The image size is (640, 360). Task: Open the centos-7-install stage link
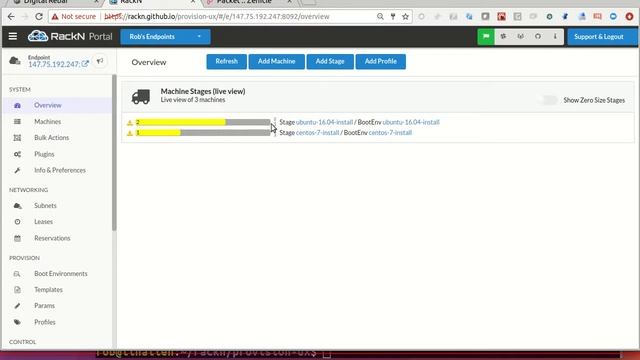pos(317,133)
